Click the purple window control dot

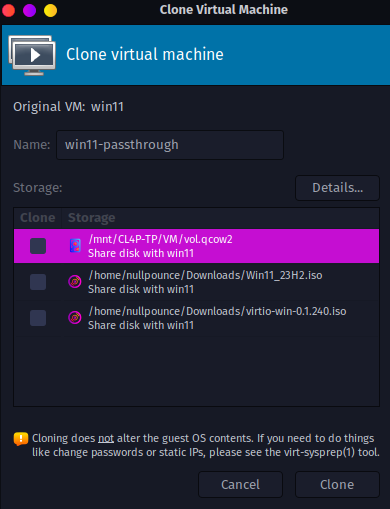click(x=29, y=10)
